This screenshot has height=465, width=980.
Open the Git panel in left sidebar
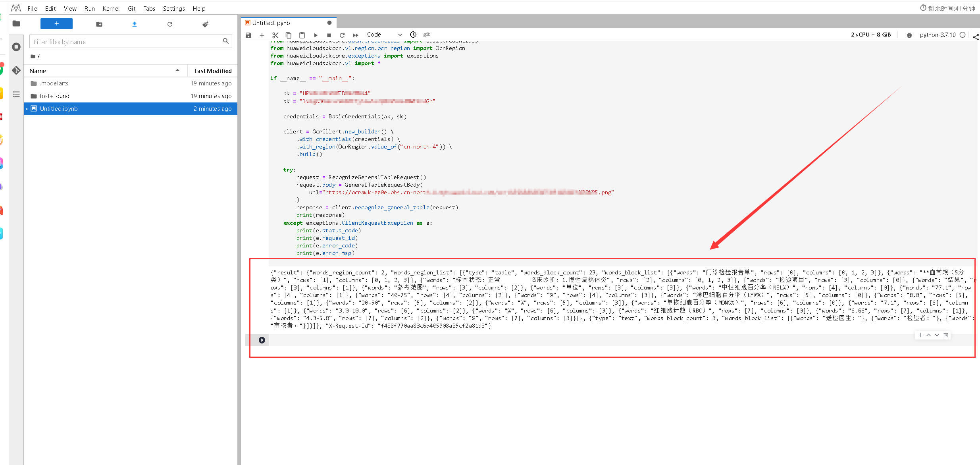tap(16, 70)
